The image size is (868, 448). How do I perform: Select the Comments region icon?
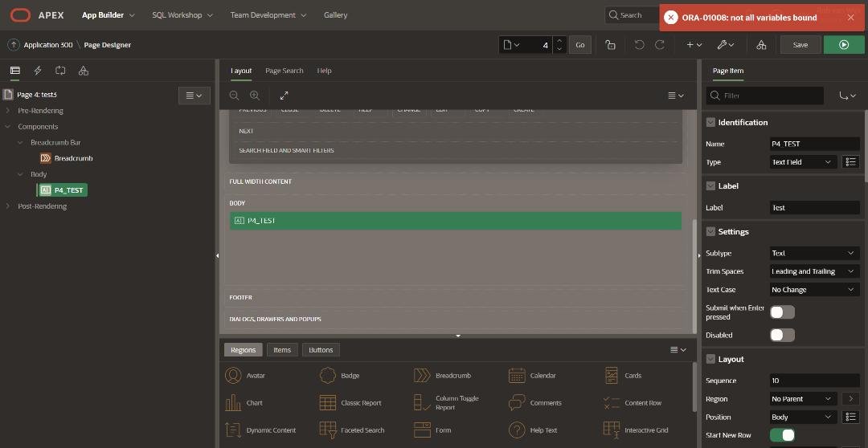click(517, 403)
